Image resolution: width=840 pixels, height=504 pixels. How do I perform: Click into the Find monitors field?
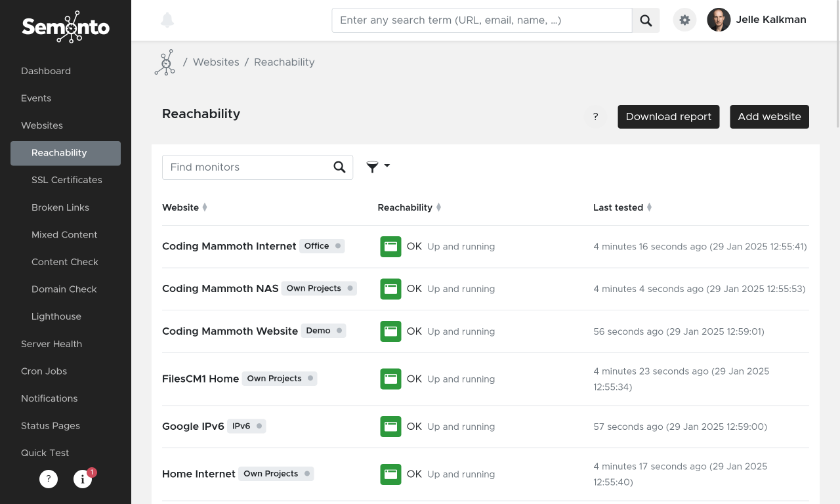click(x=248, y=167)
